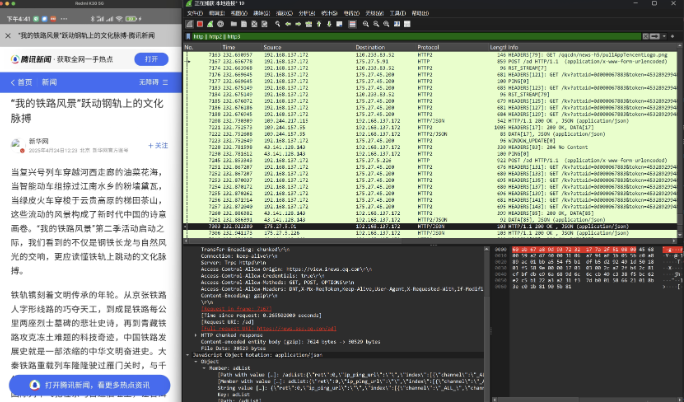This screenshot has width=684, height=402.
Task: Open the 捕获(C) Capture menu
Action: 284,13
